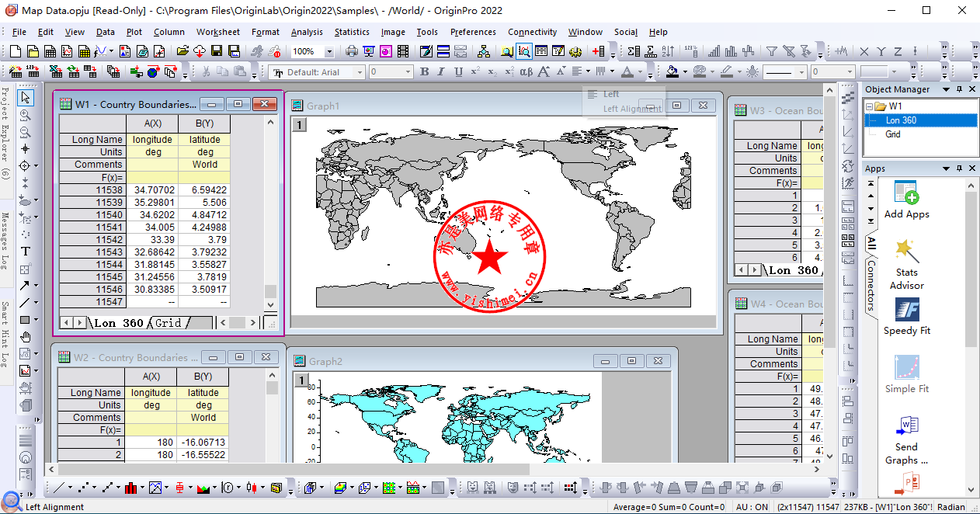The height and width of the screenshot is (514, 980).
Task: Open the Connectivity menu
Action: point(532,32)
